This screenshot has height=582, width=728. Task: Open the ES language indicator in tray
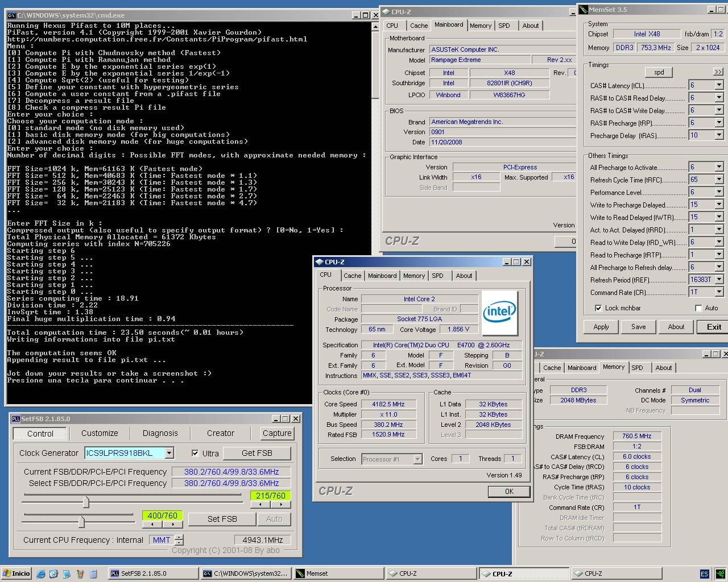point(704,574)
